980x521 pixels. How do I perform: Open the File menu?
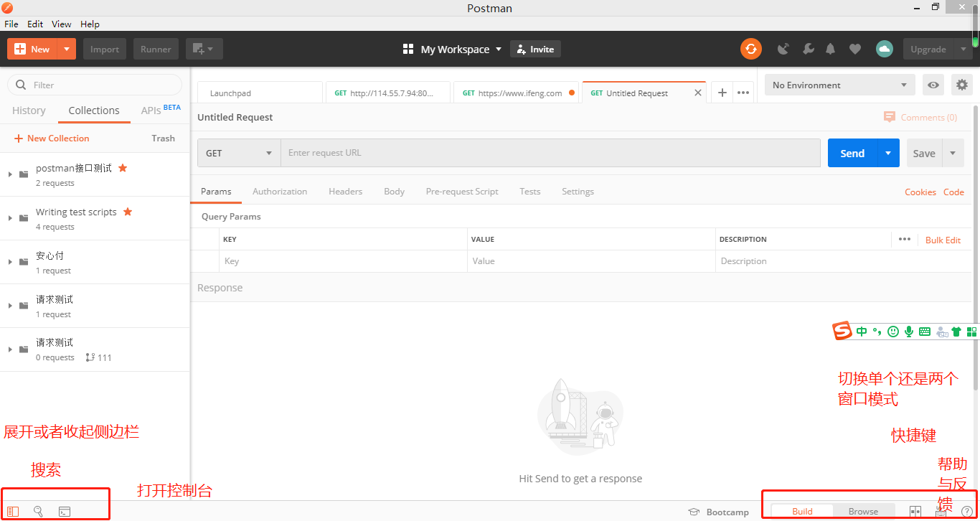tap(11, 24)
